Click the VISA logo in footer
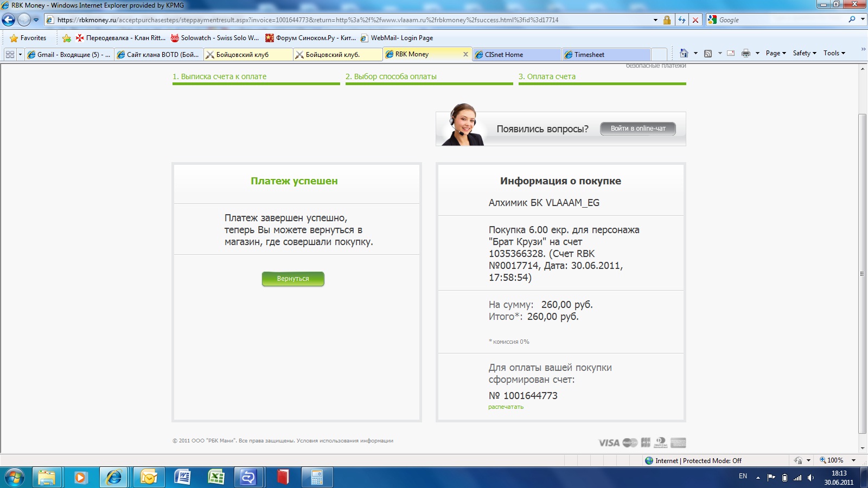868x488 pixels. coord(609,443)
